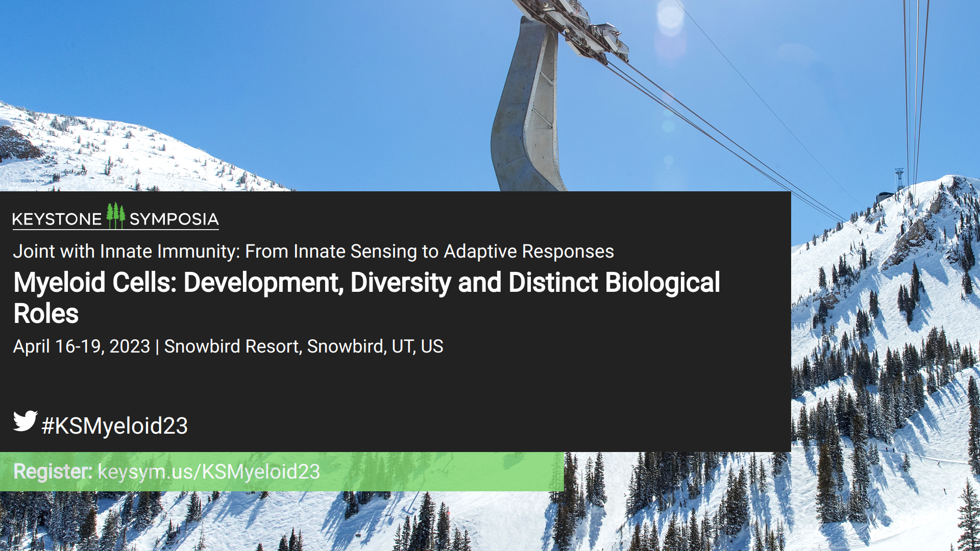Select the Myeloid Cells title heading
The image size is (980, 551).
pyautogui.click(x=366, y=283)
